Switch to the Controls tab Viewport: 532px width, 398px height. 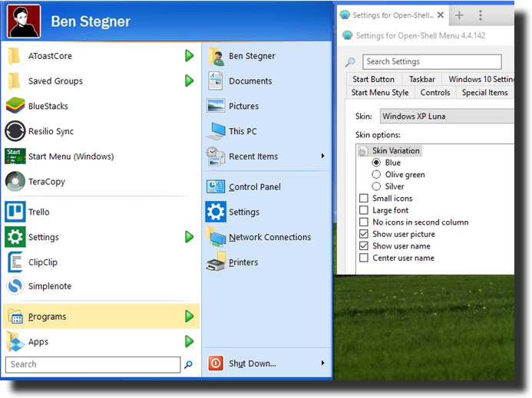(435, 93)
